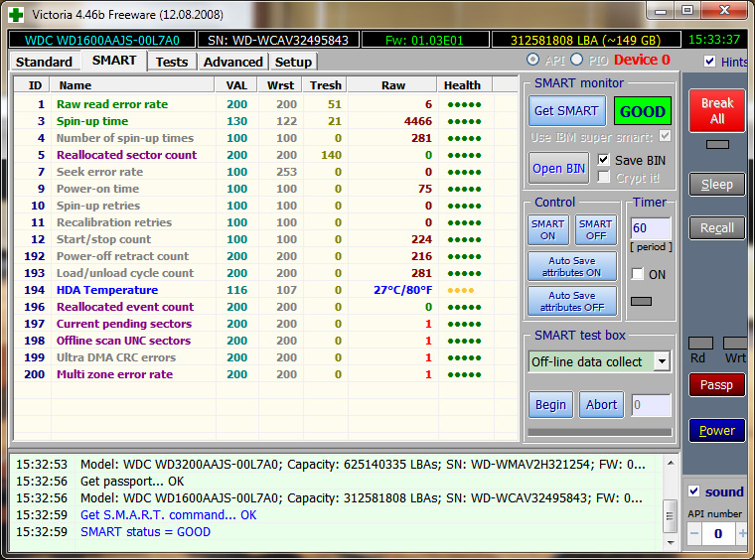Image resolution: width=755 pixels, height=560 pixels.
Task: Toggle the Hints checkbox
Action: pyautogui.click(x=709, y=62)
